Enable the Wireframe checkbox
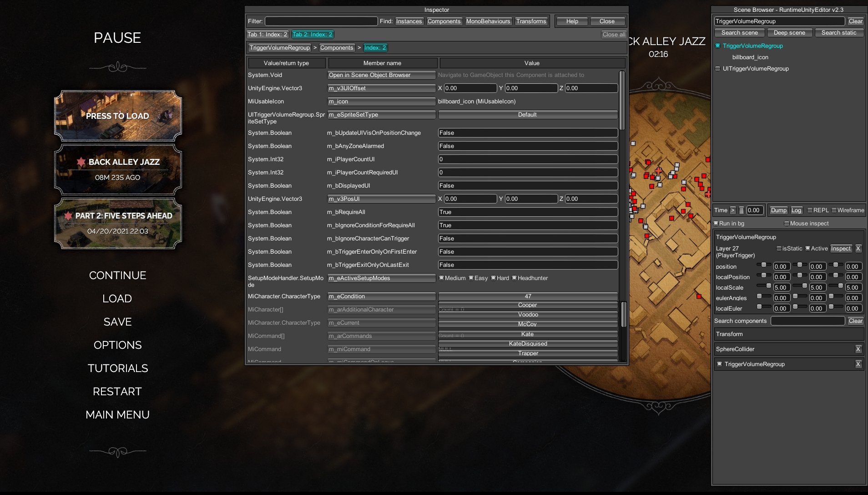The image size is (868, 495). (834, 210)
